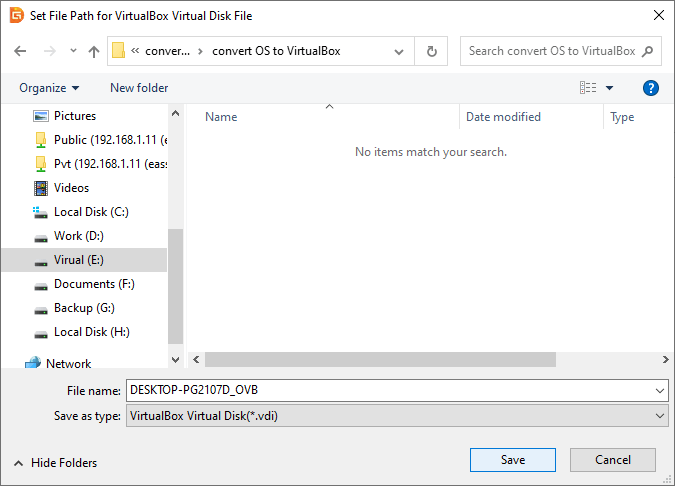
Task: Select the Virual (E:) drive
Action: point(78,260)
